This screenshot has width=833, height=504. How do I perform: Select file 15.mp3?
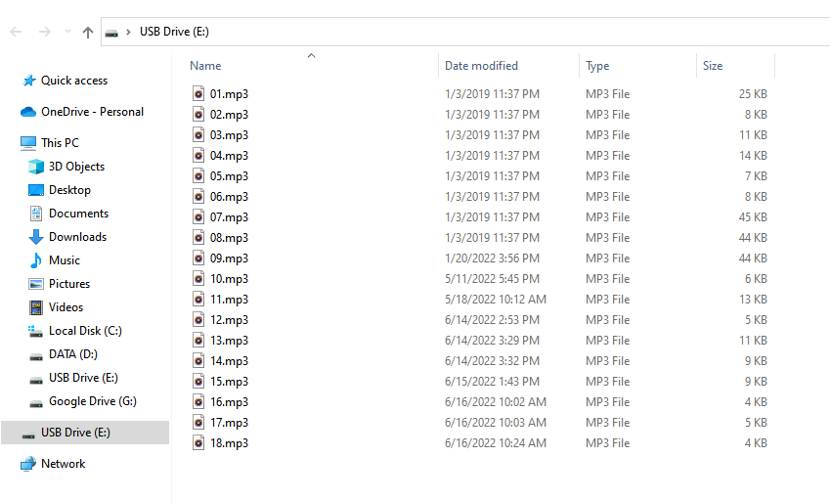coord(228,382)
